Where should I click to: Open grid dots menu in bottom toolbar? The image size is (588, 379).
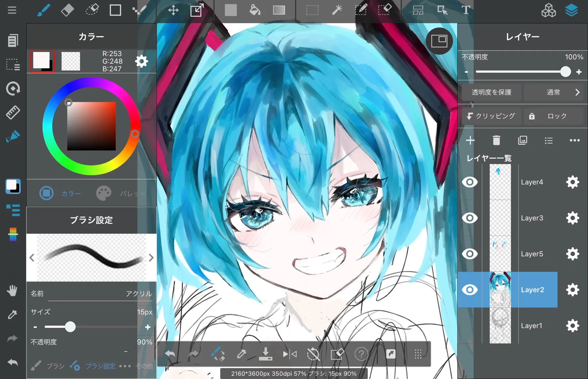coord(418,354)
